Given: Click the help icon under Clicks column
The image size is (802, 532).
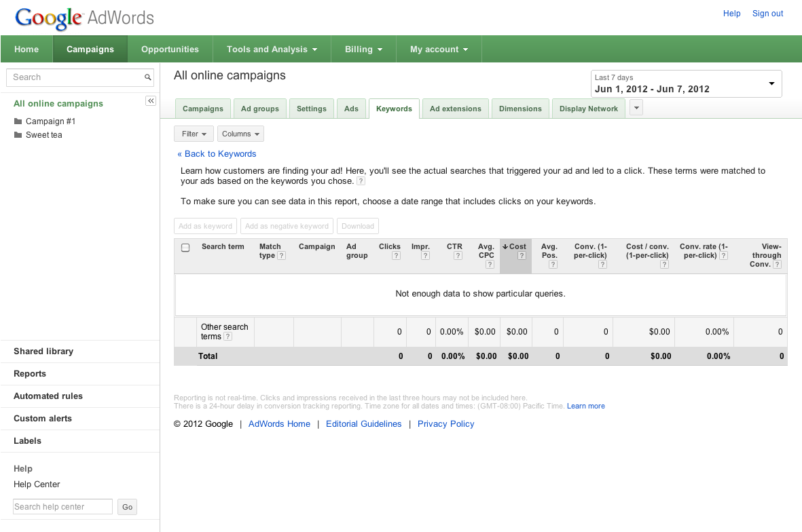Looking at the screenshot, I should pyautogui.click(x=396, y=256).
